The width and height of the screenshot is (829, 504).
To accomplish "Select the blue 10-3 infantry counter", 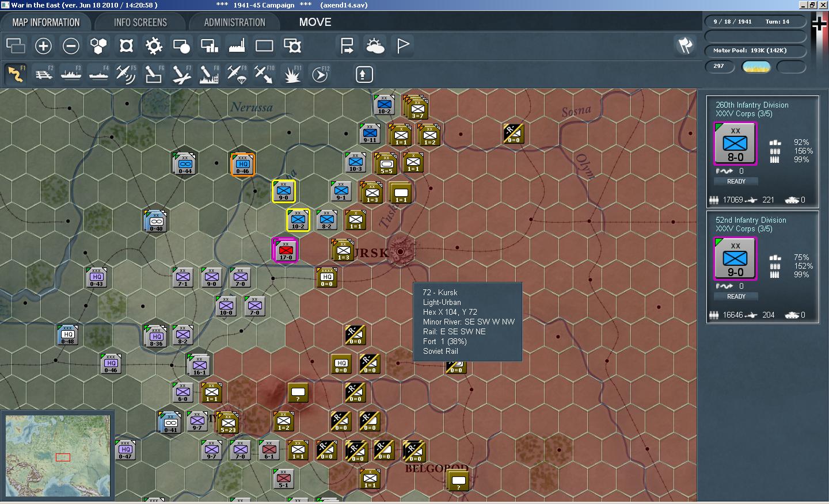I will 356,163.
